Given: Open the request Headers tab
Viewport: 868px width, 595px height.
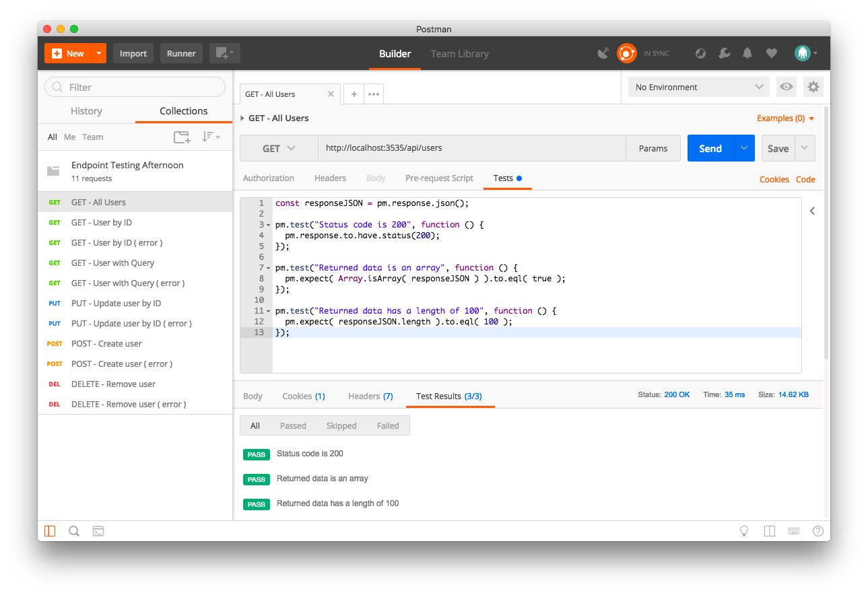Looking at the screenshot, I should click(330, 178).
